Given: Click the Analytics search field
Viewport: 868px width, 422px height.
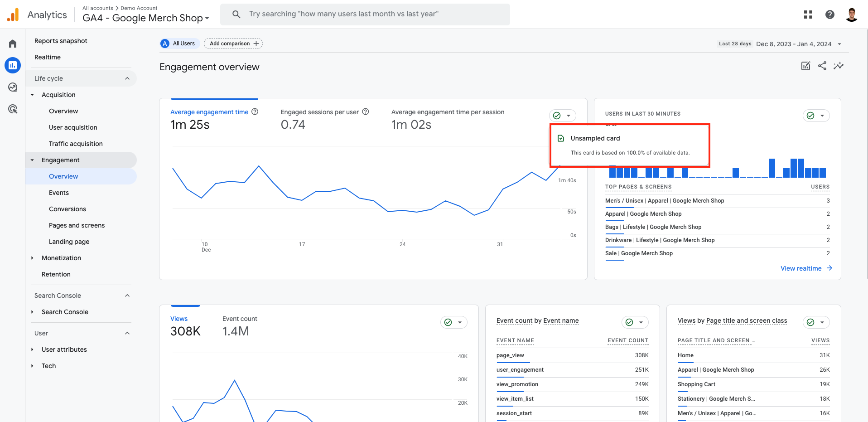Looking at the screenshot, I should (x=365, y=15).
